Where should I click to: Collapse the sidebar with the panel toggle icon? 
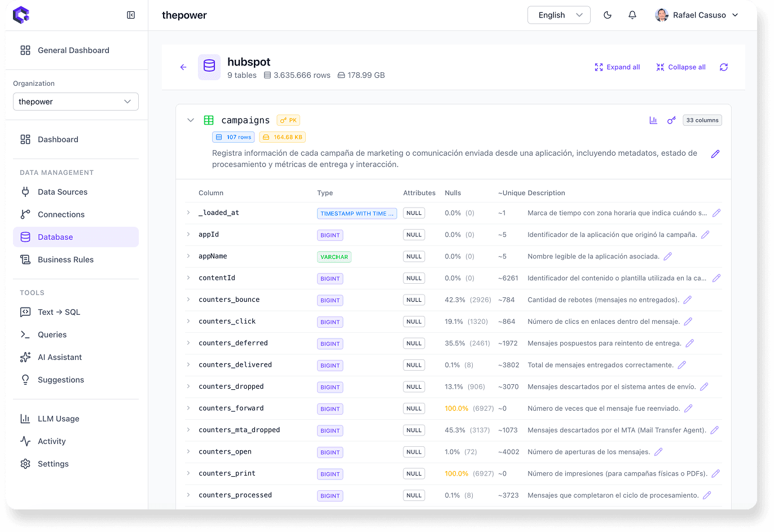[131, 15]
